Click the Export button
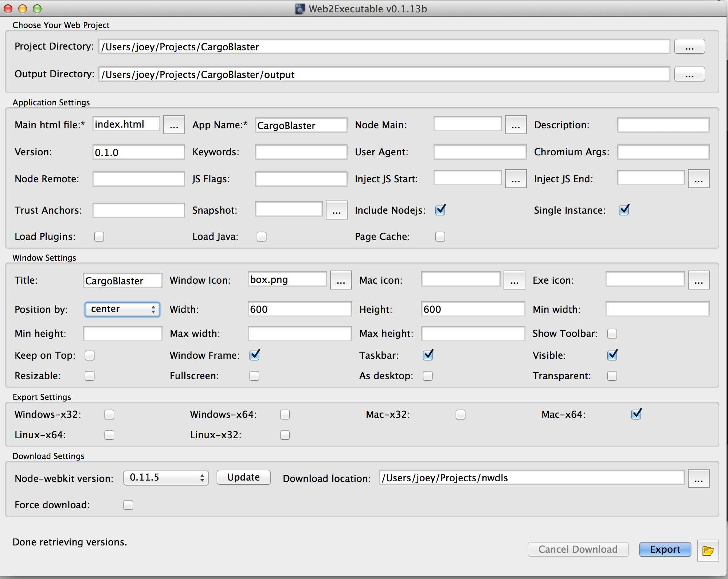728x579 pixels. pyautogui.click(x=665, y=549)
